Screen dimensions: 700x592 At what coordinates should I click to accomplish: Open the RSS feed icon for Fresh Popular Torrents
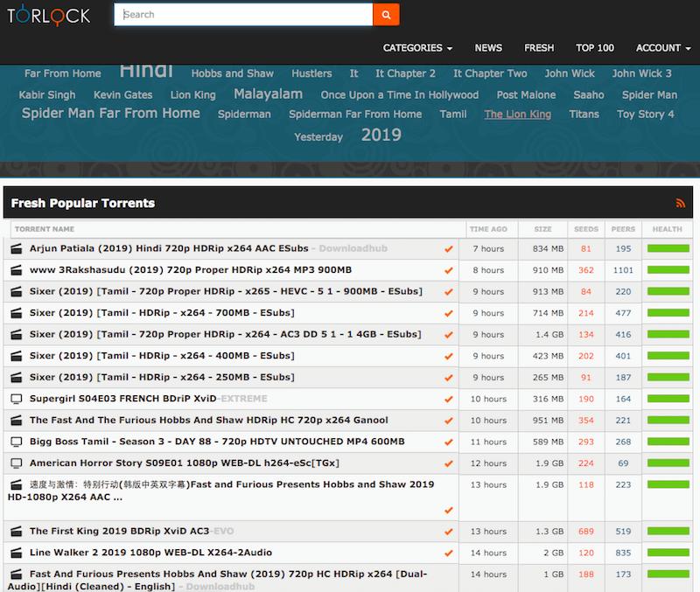click(681, 203)
